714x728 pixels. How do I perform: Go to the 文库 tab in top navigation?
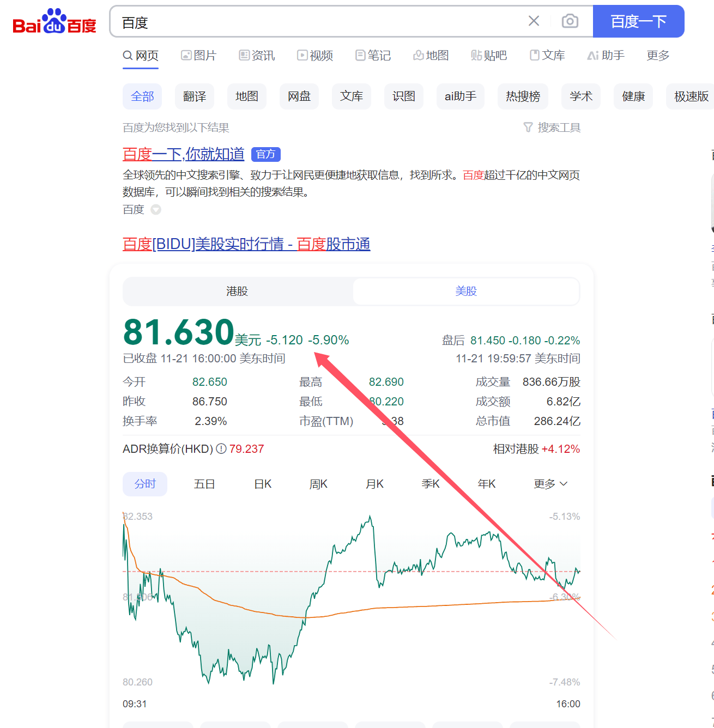(x=547, y=56)
